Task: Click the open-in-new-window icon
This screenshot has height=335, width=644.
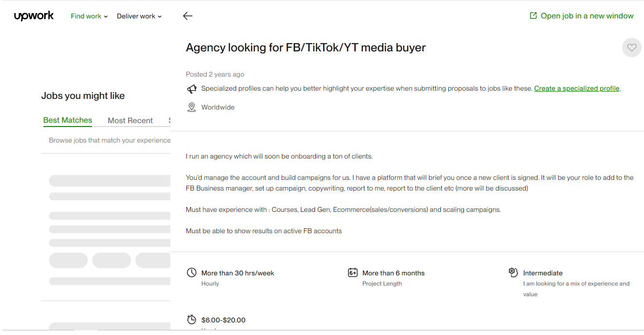Action: (x=533, y=16)
